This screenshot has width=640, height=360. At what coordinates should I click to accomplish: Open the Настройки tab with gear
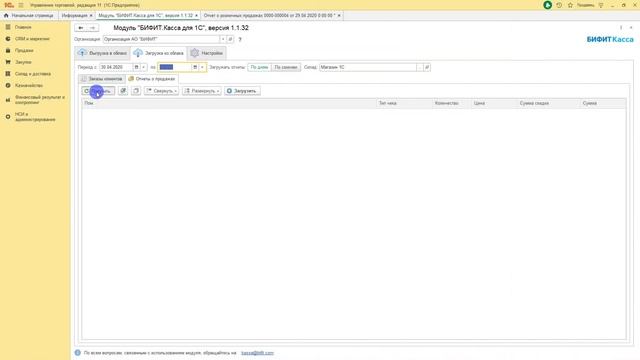207,53
